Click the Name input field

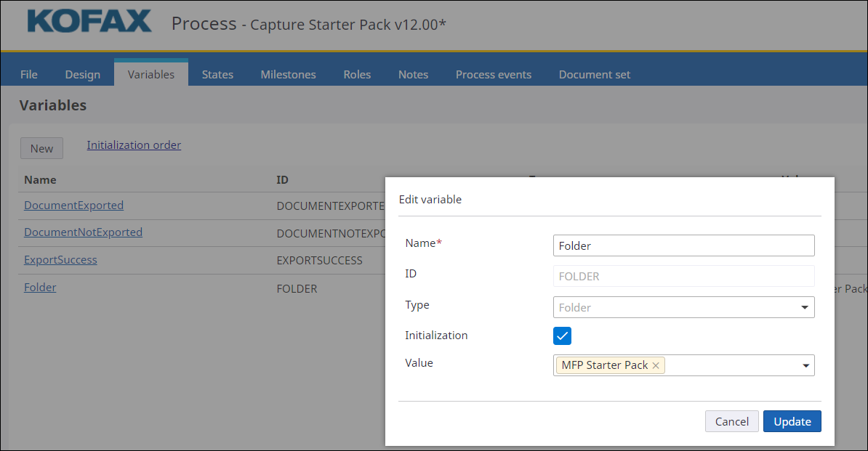(683, 245)
